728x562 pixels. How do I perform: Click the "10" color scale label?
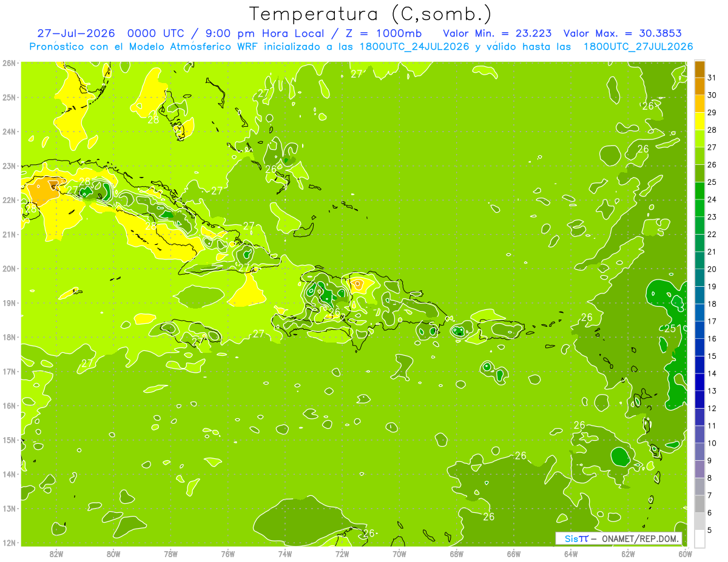pyautogui.click(x=712, y=443)
